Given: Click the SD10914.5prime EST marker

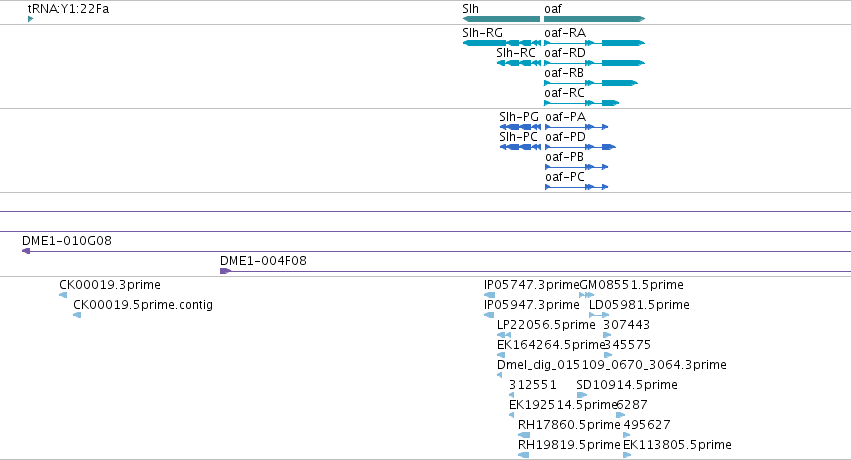Looking at the screenshot, I should pyautogui.click(x=582, y=395).
